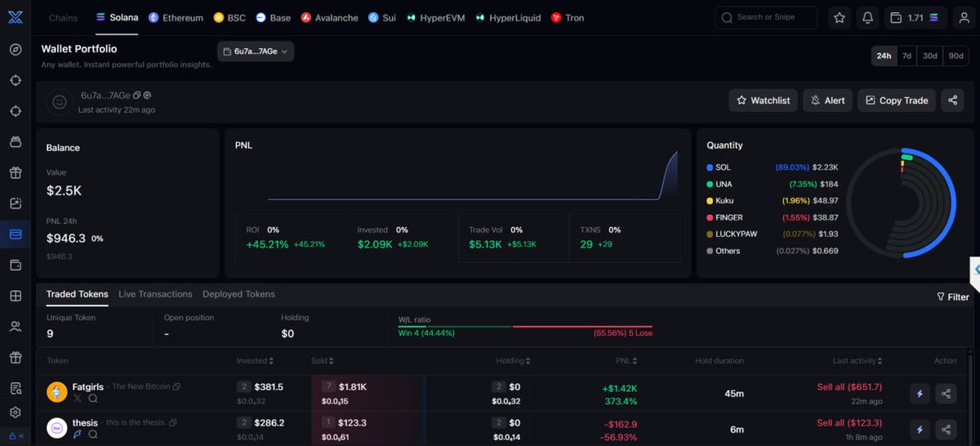Image resolution: width=980 pixels, height=446 pixels.
Task: Select the 30d time range
Action: pyautogui.click(x=929, y=56)
